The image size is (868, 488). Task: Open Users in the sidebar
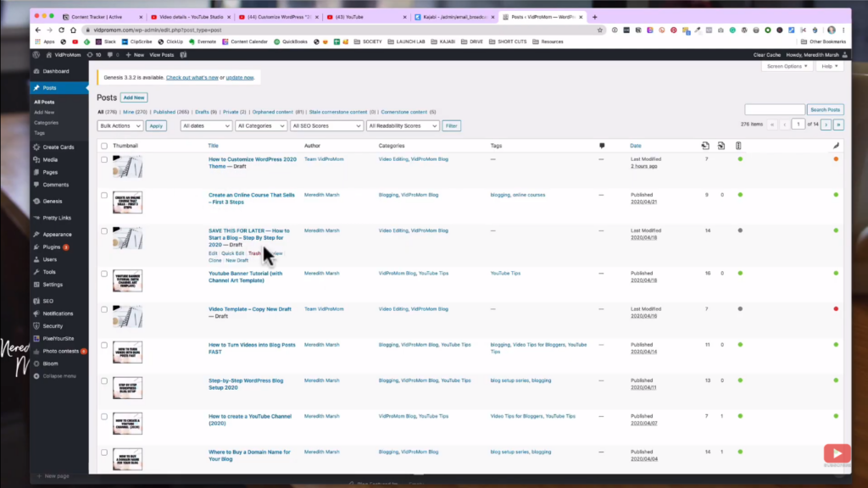(49, 259)
